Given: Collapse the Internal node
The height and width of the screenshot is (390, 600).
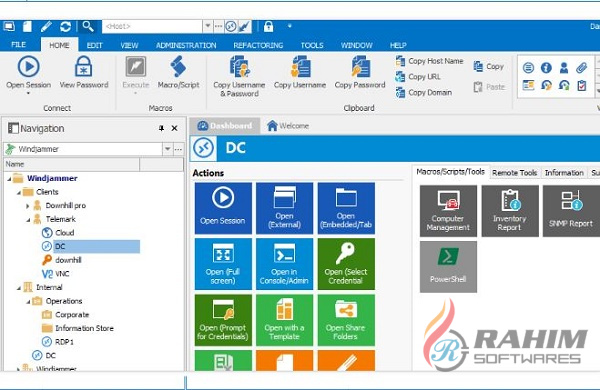Looking at the screenshot, I should point(19,288).
